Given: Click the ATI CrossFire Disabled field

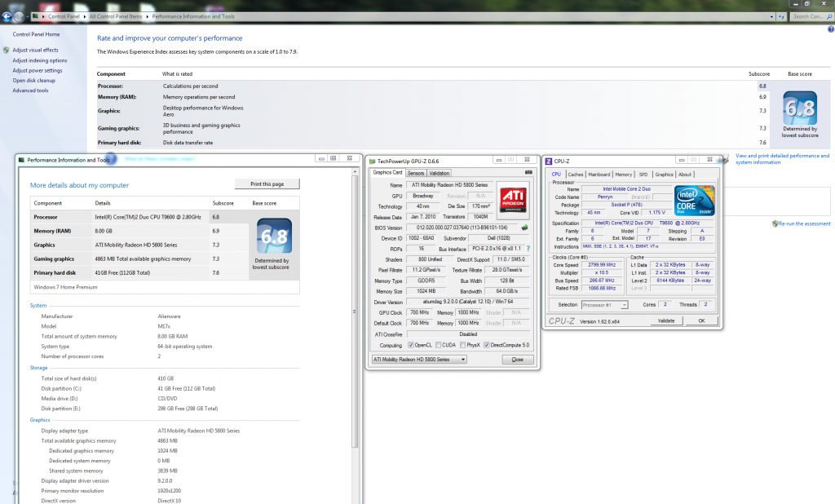Looking at the screenshot, I should click(468, 334).
